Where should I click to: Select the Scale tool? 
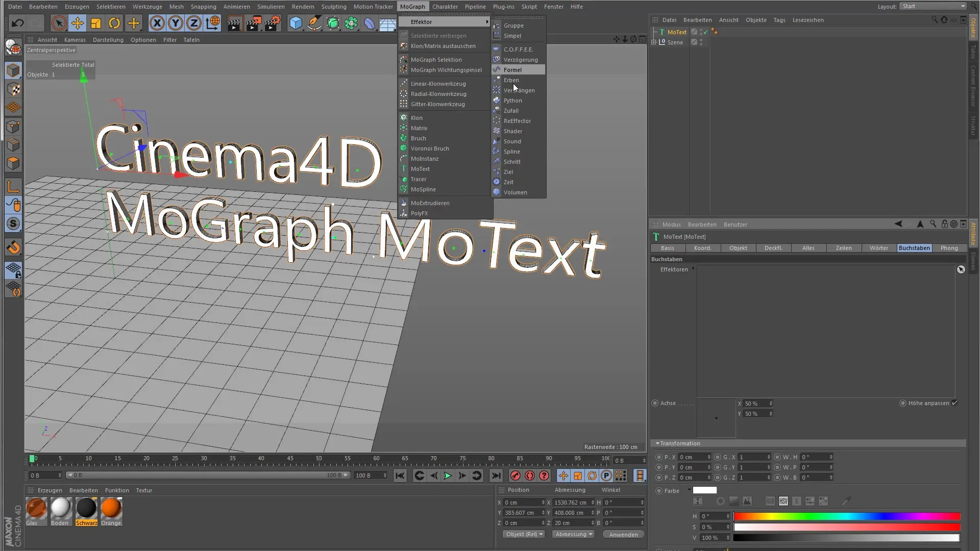point(96,23)
